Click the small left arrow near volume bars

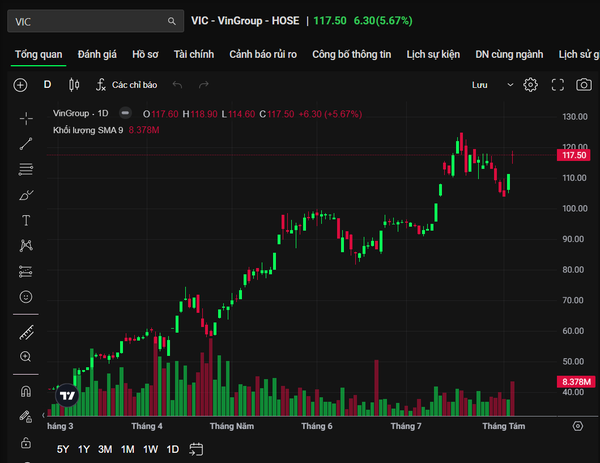coord(43,415)
